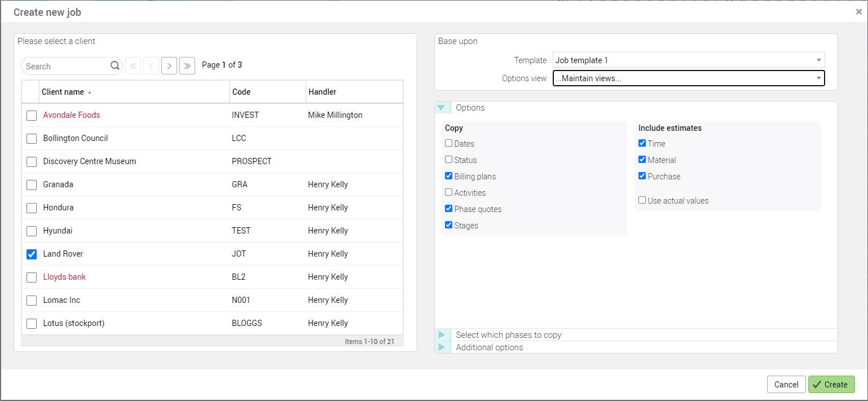868x401 pixels.
Task: Tick the Use actual values checkbox
Action: point(642,200)
